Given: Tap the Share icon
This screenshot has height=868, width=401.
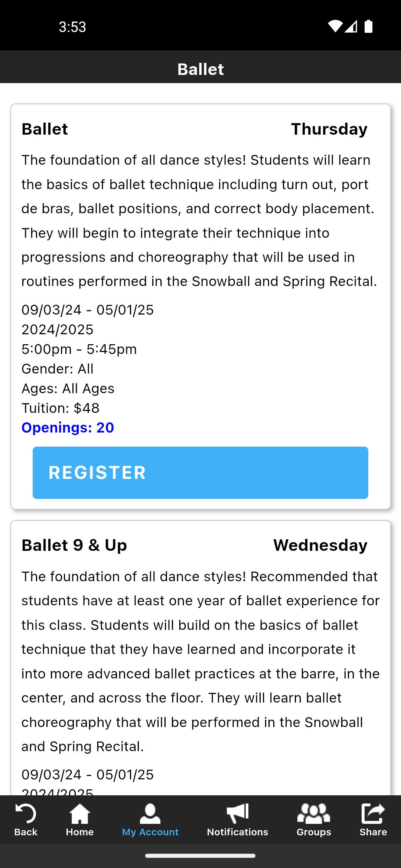Looking at the screenshot, I should coord(373,813).
